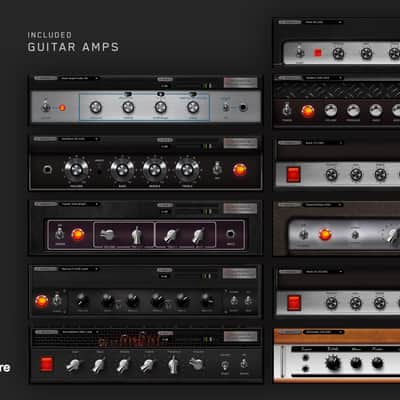Click red square light on the silver amp beside it

click(318, 53)
